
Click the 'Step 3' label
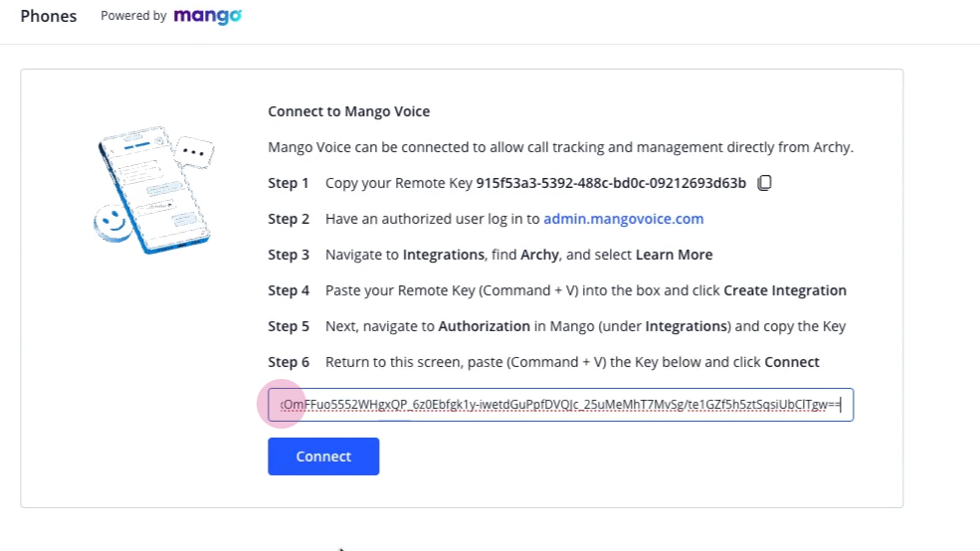[x=289, y=255]
